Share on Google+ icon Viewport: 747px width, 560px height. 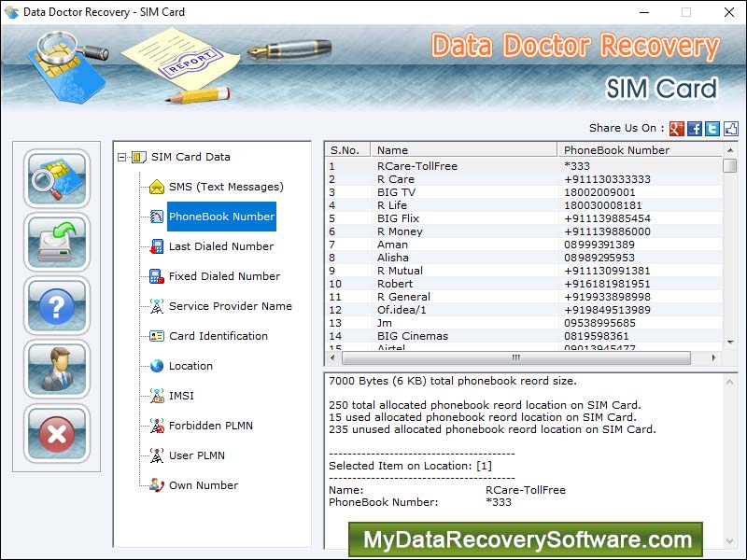pyautogui.click(x=676, y=127)
